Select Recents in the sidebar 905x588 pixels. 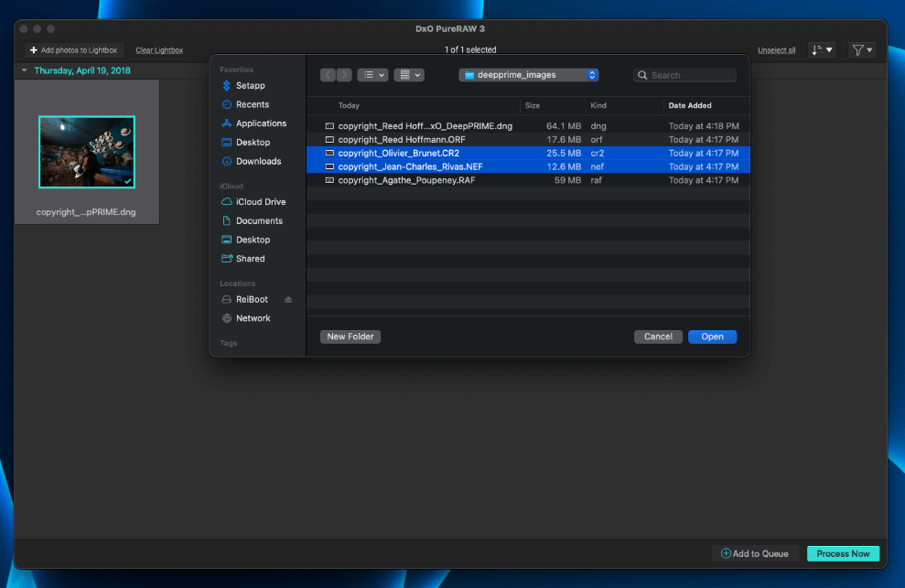252,105
